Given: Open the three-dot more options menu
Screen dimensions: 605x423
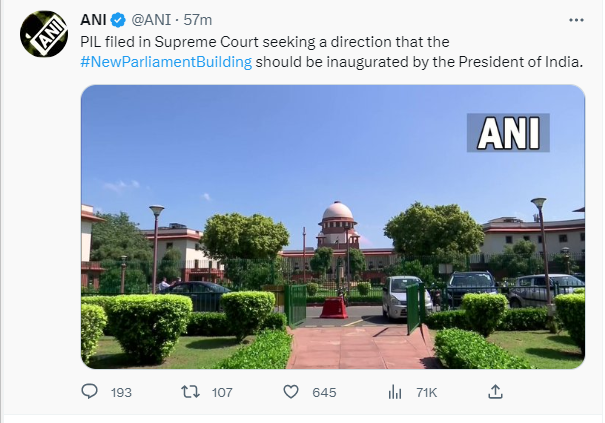Looking at the screenshot, I should point(574,21).
